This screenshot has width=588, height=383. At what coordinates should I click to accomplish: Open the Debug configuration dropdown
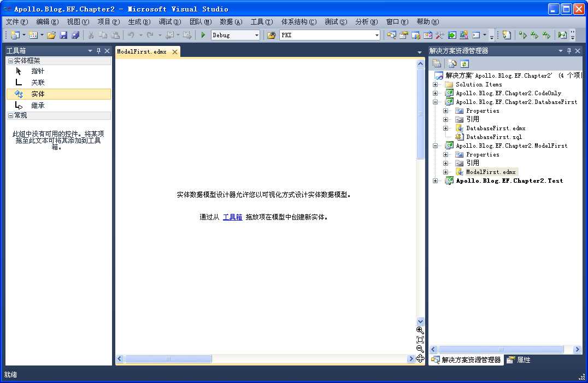coord(257,35)
